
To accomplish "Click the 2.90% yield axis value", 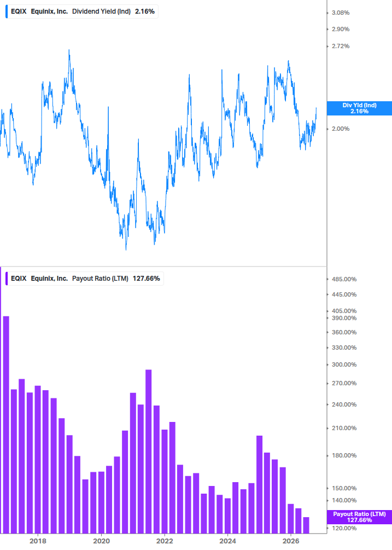I will [x=341, y=29].
